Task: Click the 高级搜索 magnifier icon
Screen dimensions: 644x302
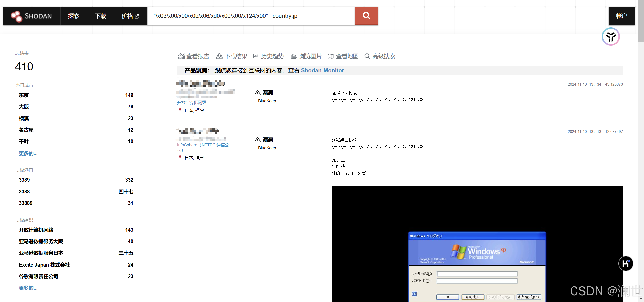Action: pos(367,56)
